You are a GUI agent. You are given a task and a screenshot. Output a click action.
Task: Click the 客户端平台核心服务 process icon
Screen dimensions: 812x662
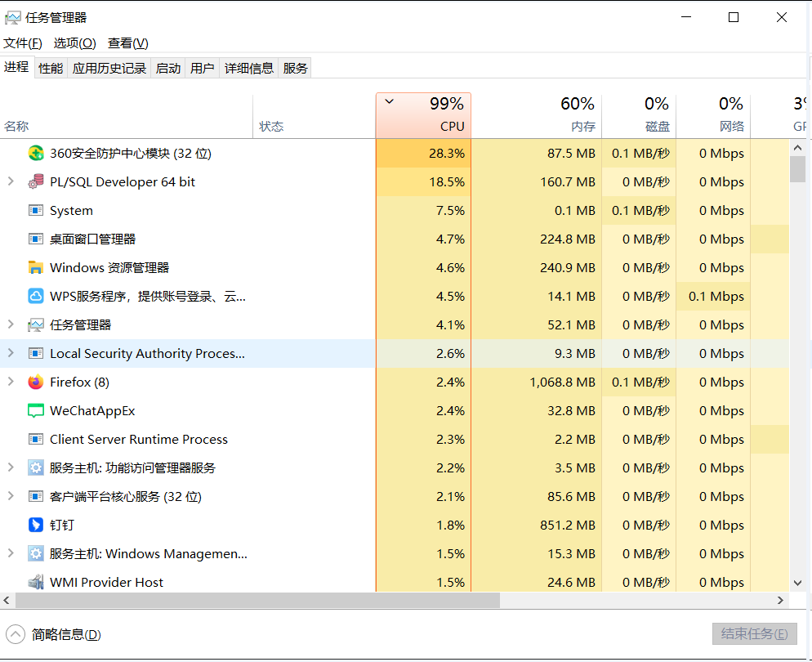[x=36, y=496]
